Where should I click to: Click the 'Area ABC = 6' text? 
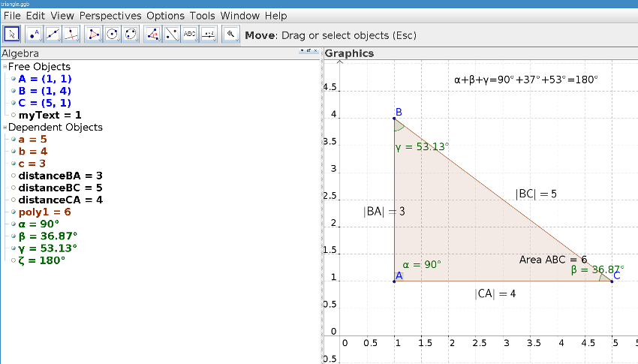[x=553, y=260]
